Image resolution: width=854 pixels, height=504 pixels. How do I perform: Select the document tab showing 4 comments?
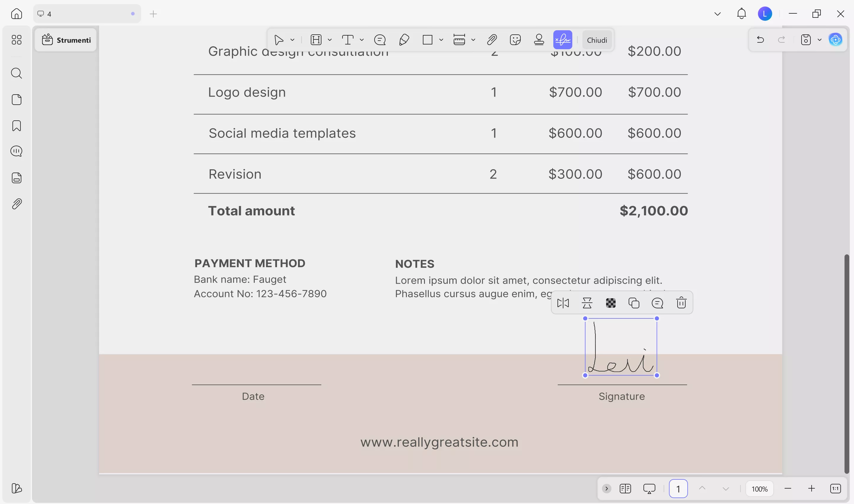[x=87, y=14]
